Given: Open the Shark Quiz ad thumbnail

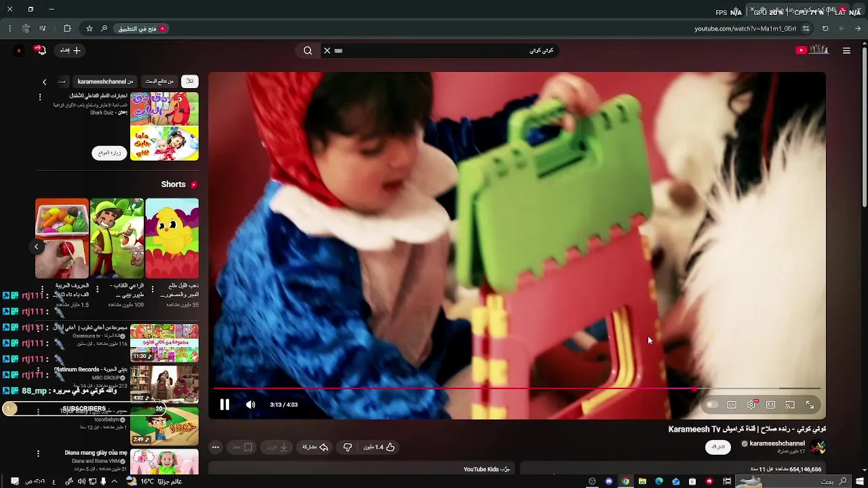Looking at the screenshot, I should [x=164, y=127].
